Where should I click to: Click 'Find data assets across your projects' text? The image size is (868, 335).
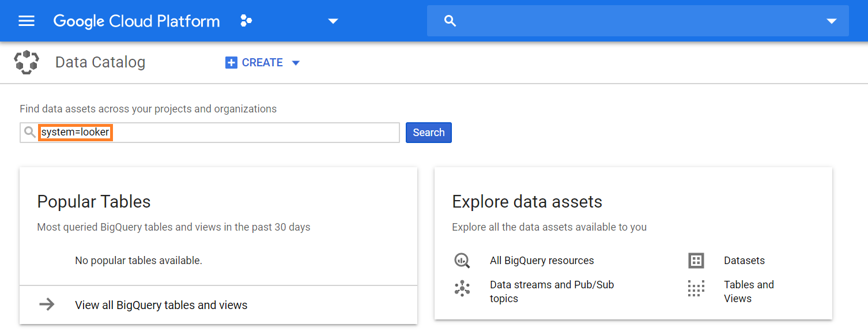coord(148,109)
